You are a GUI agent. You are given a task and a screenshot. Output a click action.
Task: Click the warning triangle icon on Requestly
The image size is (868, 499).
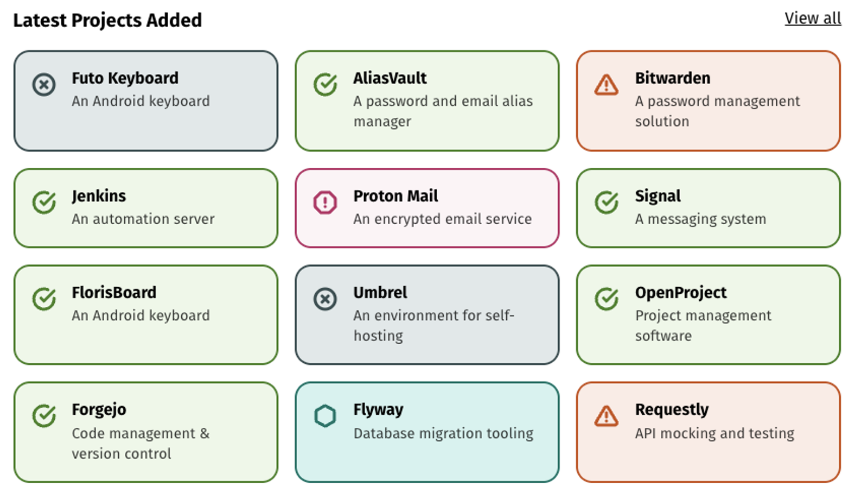coord(607,416)
